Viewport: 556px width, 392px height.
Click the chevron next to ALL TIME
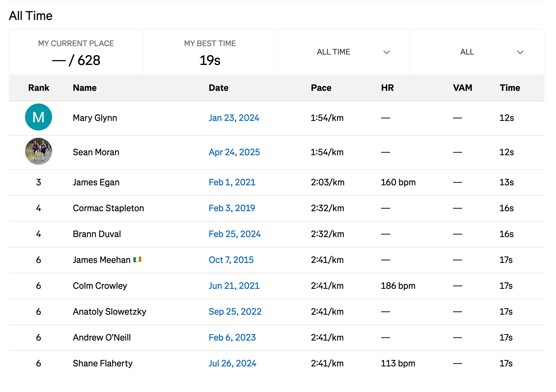387,52
